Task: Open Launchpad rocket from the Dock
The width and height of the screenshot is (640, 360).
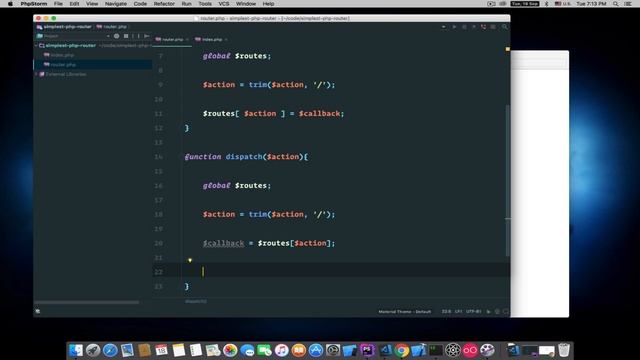Action: click(93, 350)
